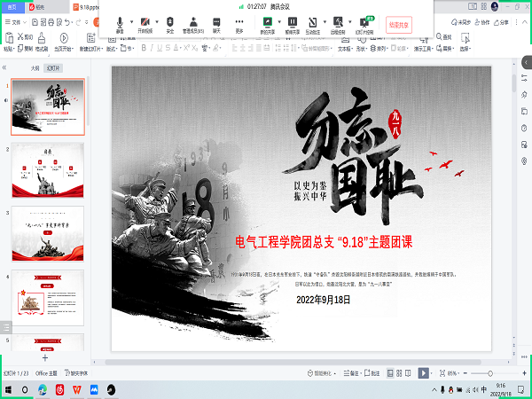532x399 pixels.
Task: Collapse the slide panel with double-chevron
Action: pyautogui.click(x=6, y=67)
